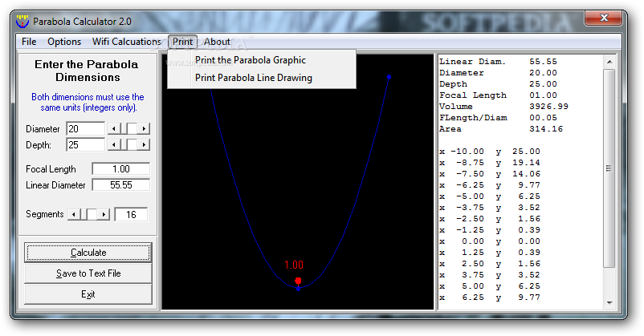Decrease Depth with left arrow
The width and height of the screenshot is (644, 336).
pos(113,145)
